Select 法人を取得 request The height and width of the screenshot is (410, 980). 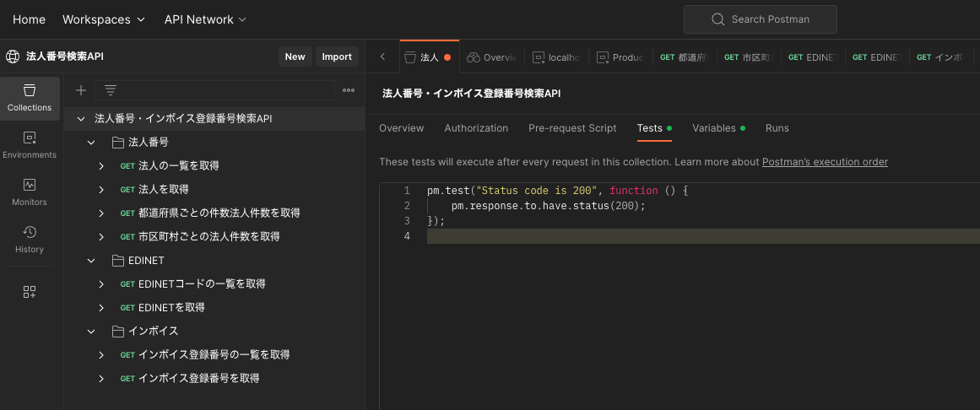click(163, 189)
